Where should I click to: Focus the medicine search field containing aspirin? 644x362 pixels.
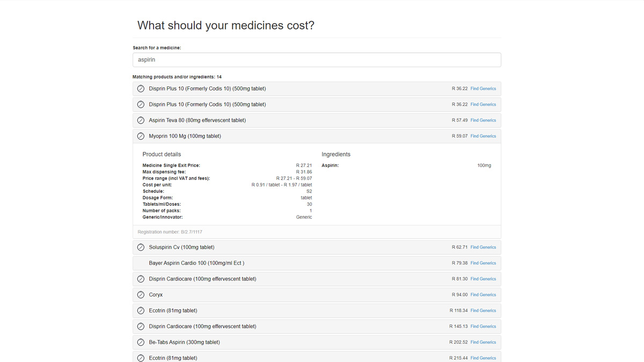point(317,60)
